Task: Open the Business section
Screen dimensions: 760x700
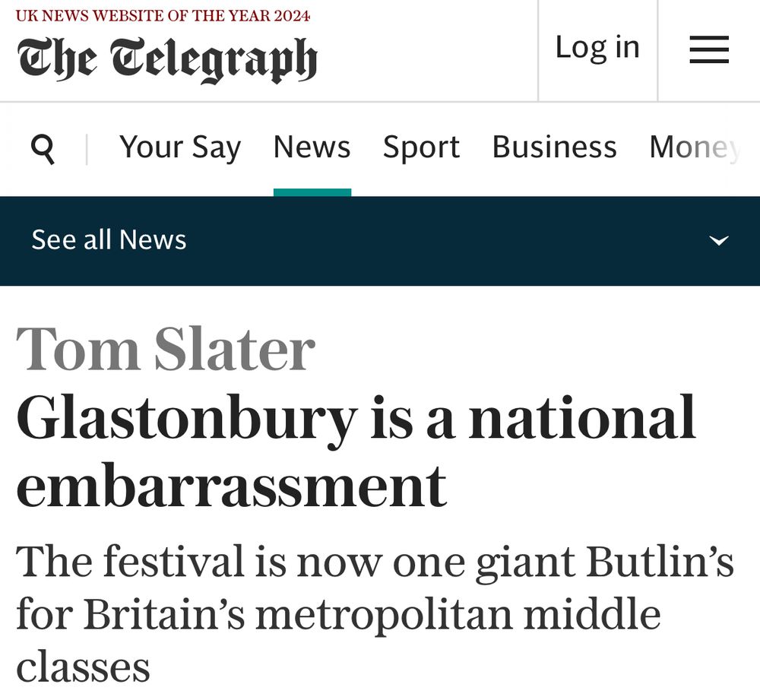Action: 555,147
